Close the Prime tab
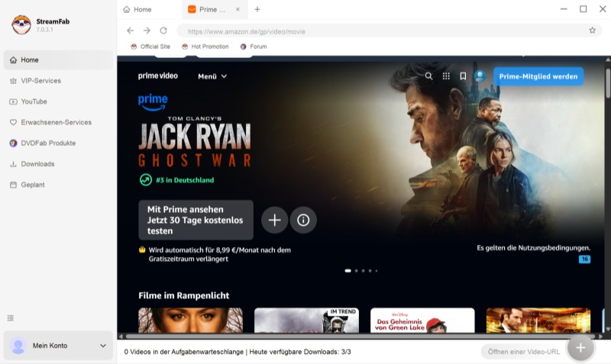The height and width of the screenshot is (364, 611). point(238,9)
